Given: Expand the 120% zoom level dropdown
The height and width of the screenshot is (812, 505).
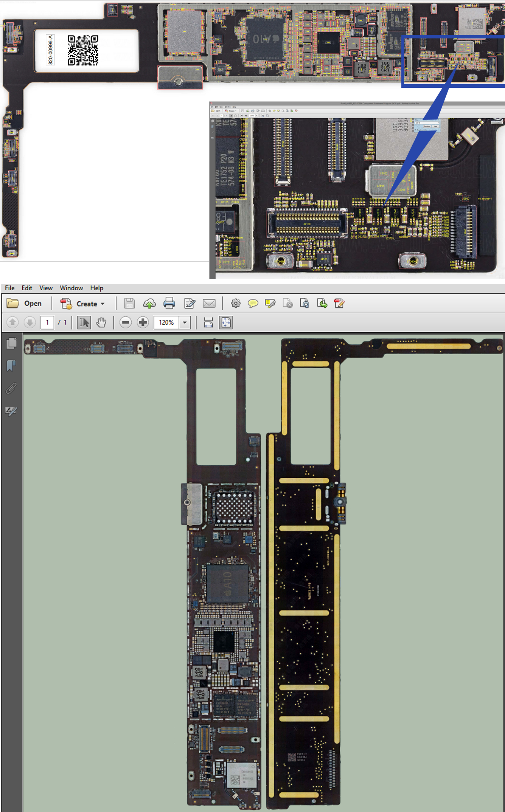Looking at the screenshot, I should 185,322.
